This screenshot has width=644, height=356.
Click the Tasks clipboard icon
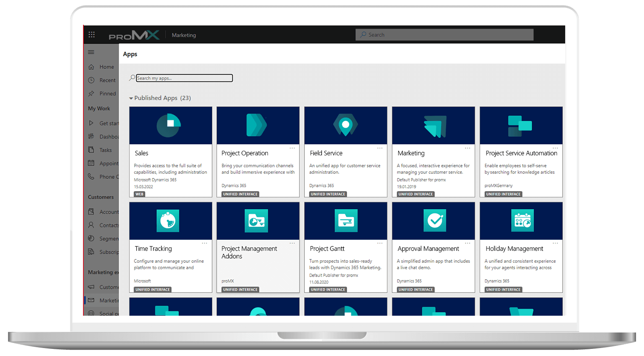click(91, 150)
